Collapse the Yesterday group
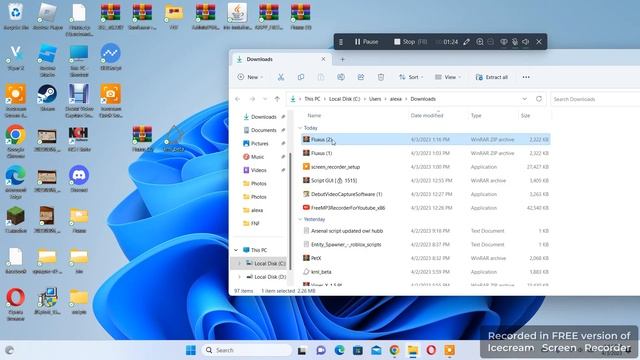The height and width of the screenshot is (360, 640). point(300,219)
